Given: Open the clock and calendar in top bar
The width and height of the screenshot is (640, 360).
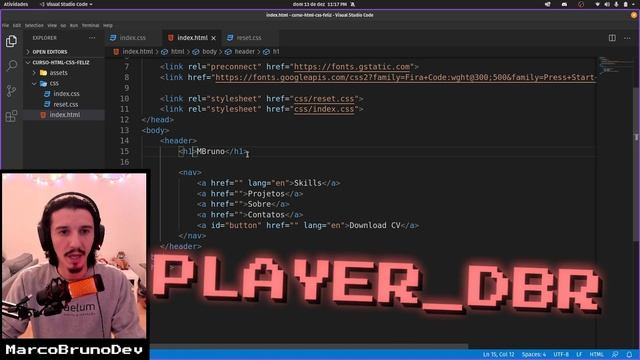Looking at the screenshot, I should [x=320, y=4].
